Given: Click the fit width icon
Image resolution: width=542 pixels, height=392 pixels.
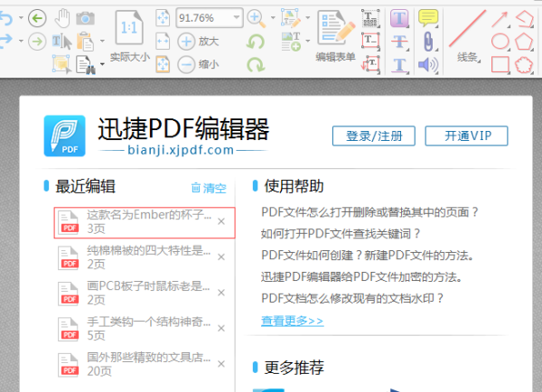Looking at the screenshot, I should [x=163, y=42].
